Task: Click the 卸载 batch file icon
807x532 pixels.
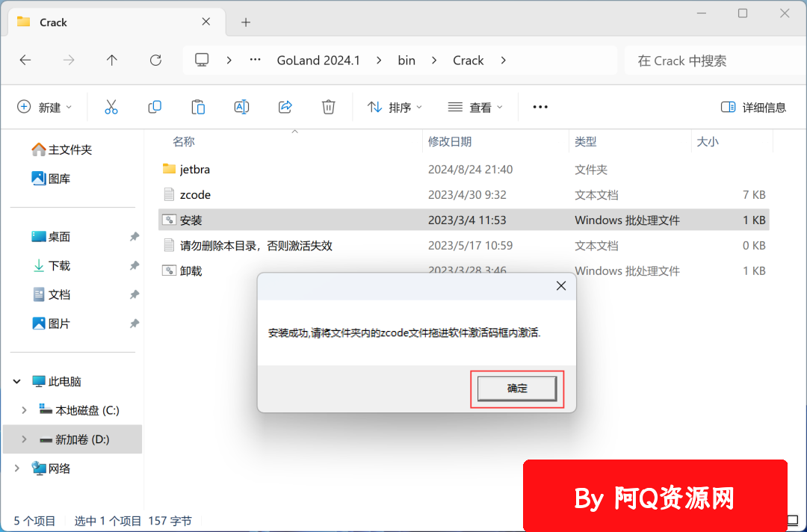Action: point(169,270)
